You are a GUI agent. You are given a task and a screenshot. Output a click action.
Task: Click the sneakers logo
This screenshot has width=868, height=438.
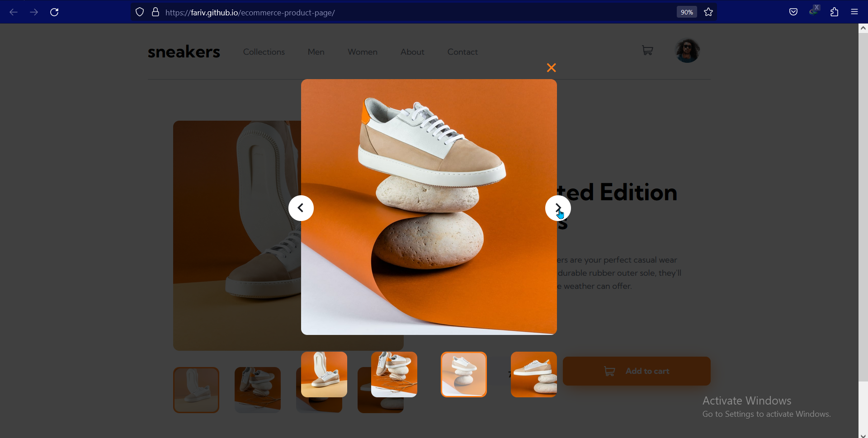[184, 52]
